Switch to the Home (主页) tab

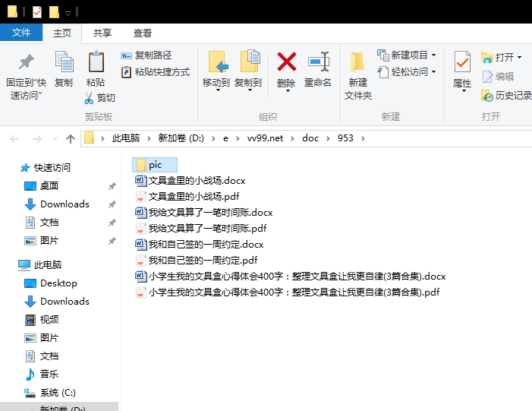point(62,33)
